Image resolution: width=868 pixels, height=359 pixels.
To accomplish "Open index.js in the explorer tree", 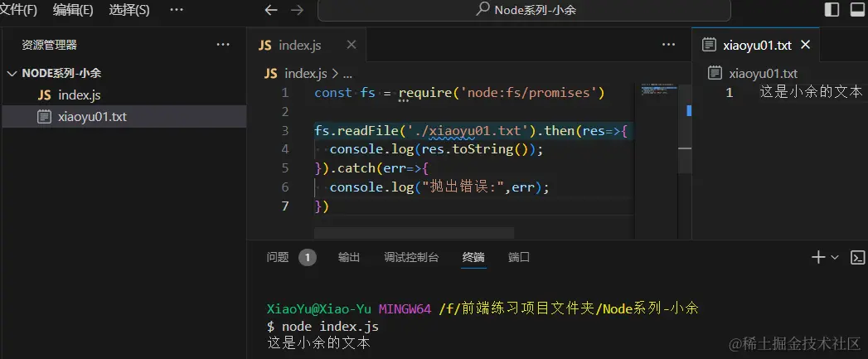I will [79, 95].
